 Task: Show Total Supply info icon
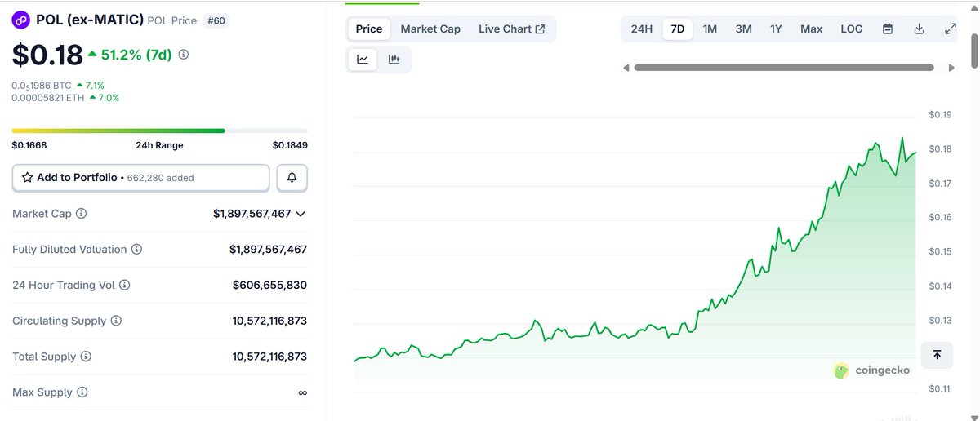pos(86,357)
